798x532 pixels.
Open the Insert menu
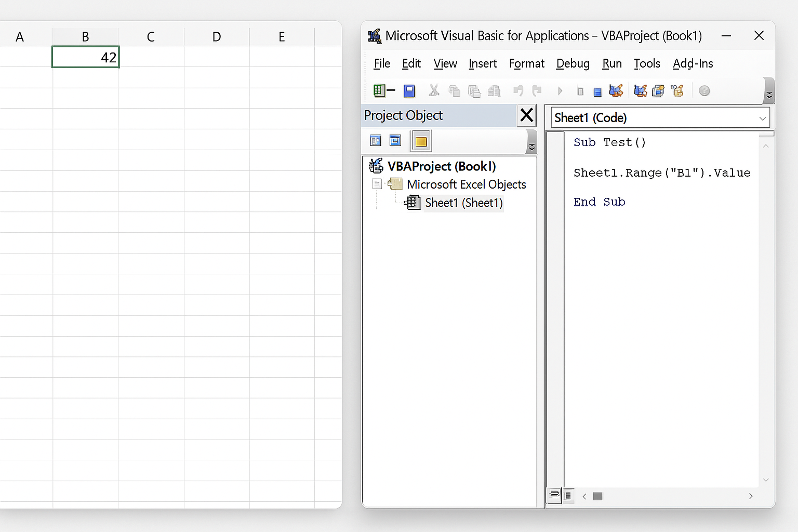tap(483, 63)
